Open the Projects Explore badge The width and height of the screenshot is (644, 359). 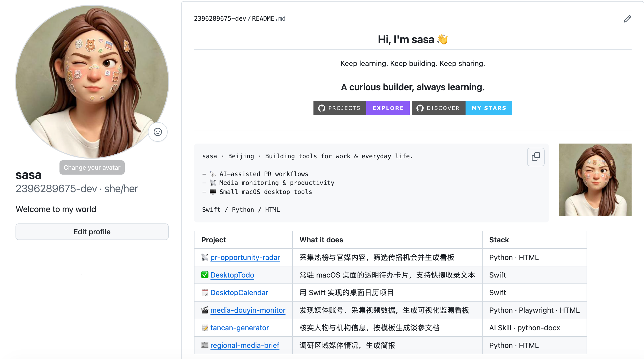pyautogui.click(x=361, y=108)
